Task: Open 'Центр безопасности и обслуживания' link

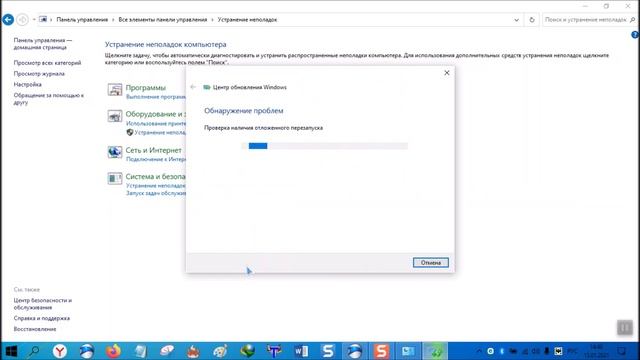Action: [x=42, y=304]
